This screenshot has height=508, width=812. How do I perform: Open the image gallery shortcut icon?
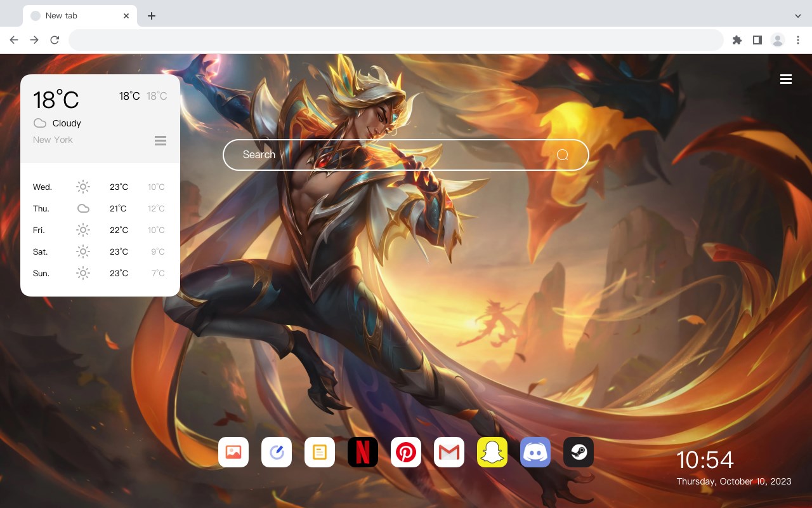point(233,452)
